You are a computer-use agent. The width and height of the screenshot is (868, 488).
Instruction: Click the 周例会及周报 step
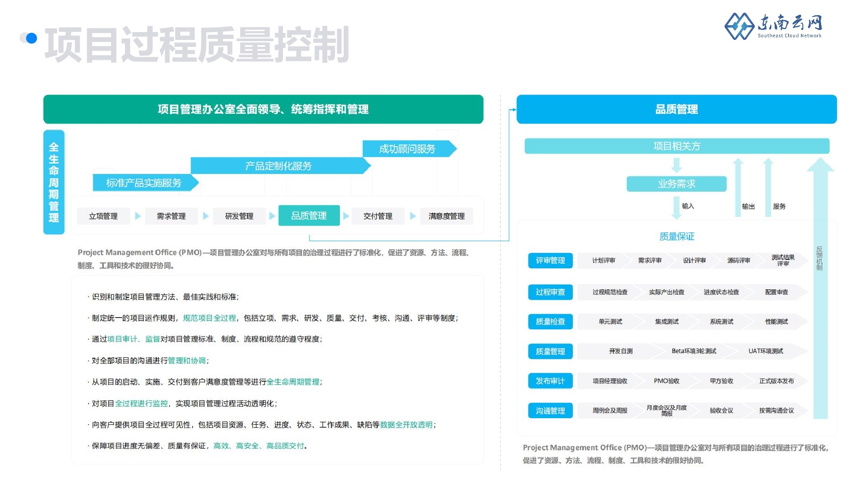pyautogui.click(x=610, y=410)
